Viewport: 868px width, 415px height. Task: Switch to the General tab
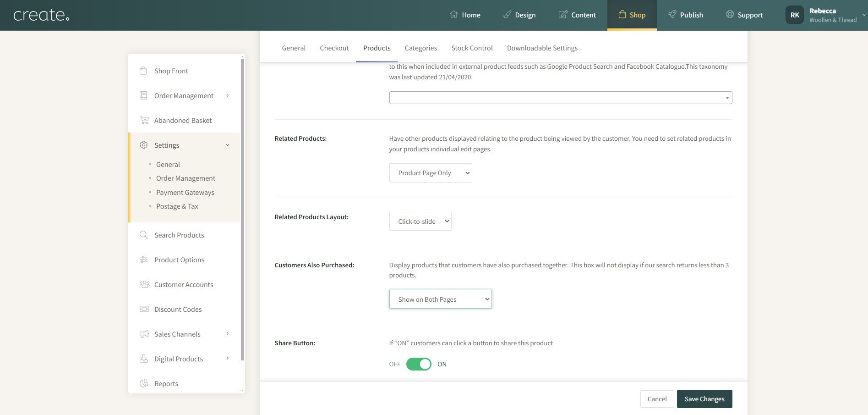(294, 48)
